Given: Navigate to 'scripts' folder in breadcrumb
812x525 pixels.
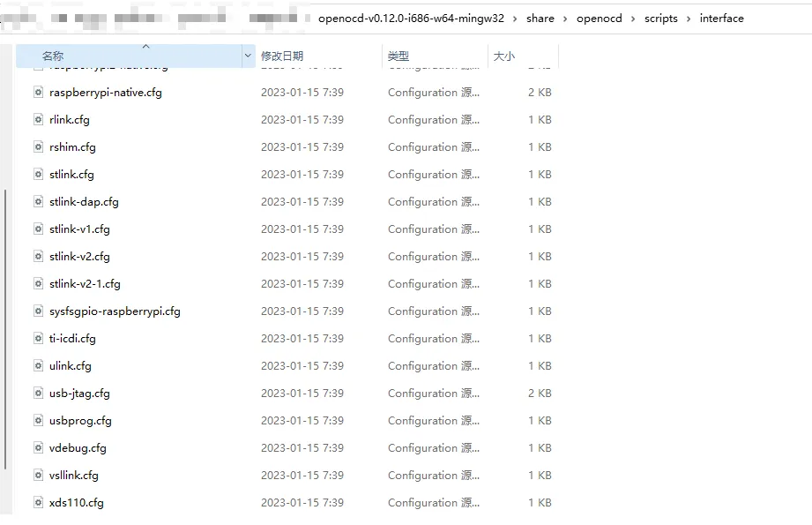Looking at the screenshot, I should [x=660, y=19].
